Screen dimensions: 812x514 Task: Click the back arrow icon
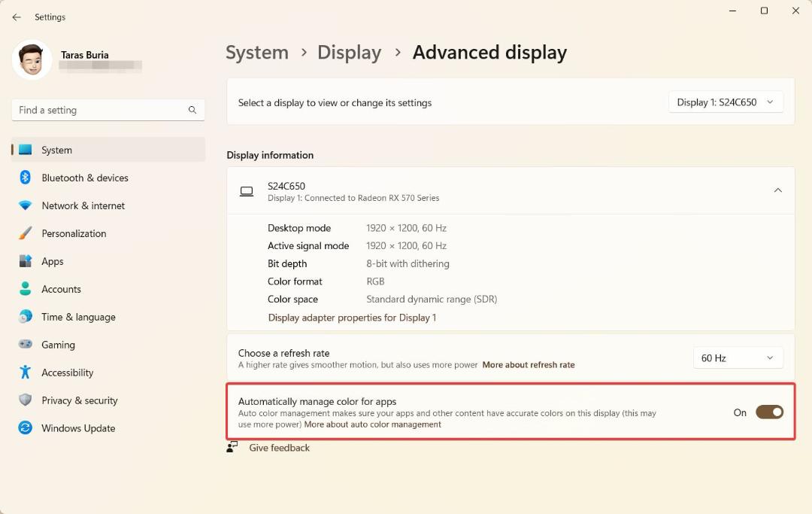pyautogui.click(x=17, y=17)
